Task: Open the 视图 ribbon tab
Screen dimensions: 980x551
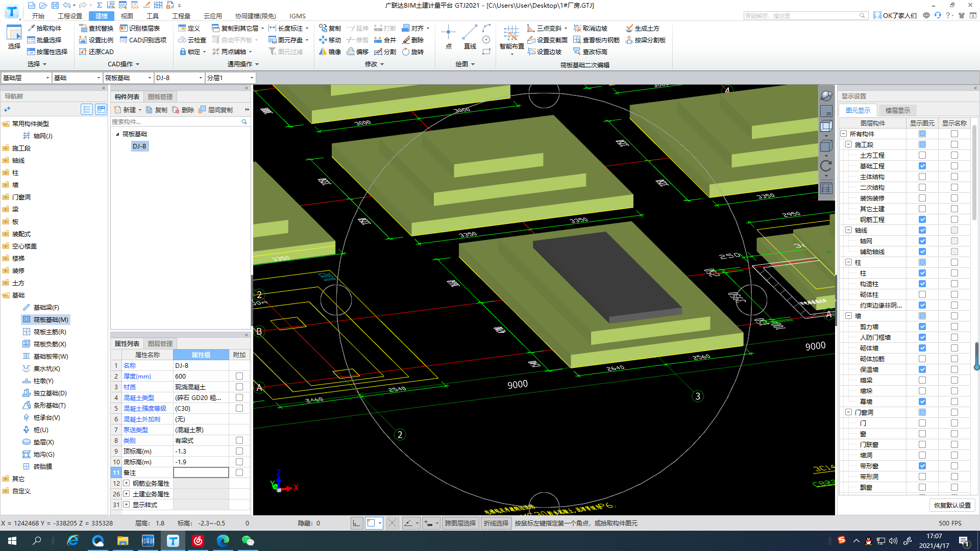Action: pos(127,16)
